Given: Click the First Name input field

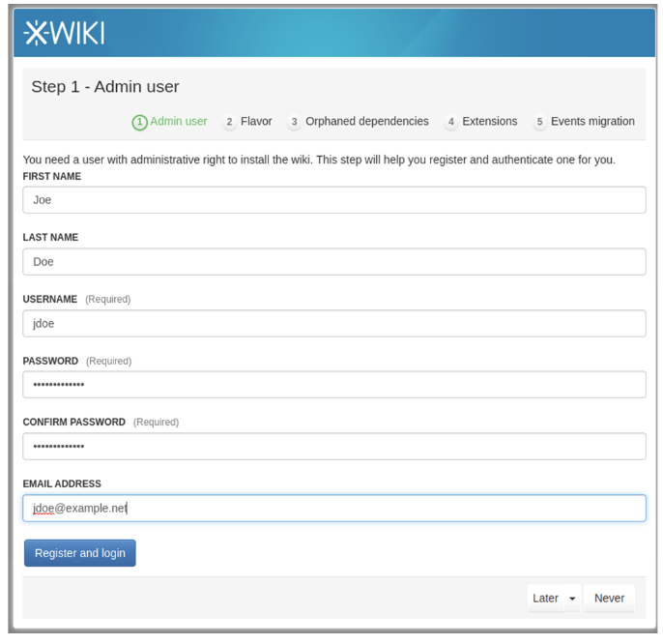Looking at the screenshot, I should click(334, 200).
